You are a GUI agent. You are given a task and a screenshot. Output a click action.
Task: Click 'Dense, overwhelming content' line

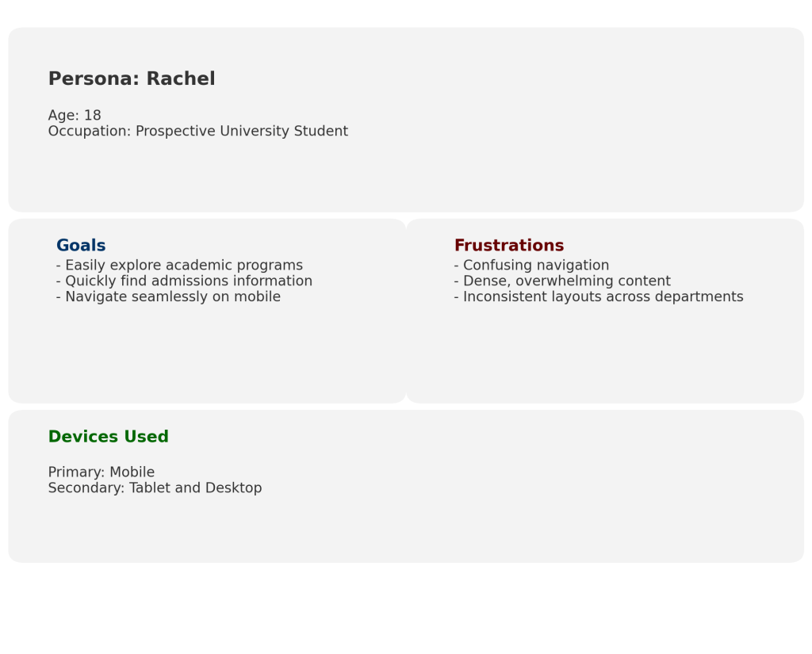pos(562,281)
